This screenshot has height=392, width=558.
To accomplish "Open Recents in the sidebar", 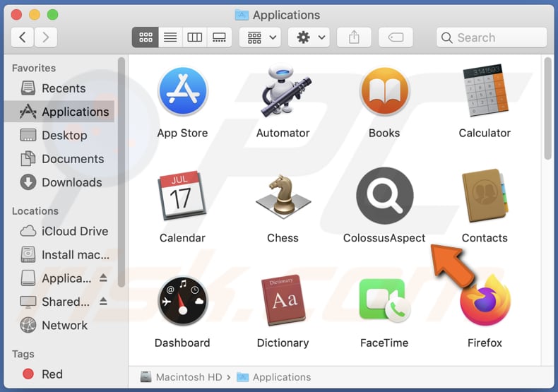I will 60,88.
